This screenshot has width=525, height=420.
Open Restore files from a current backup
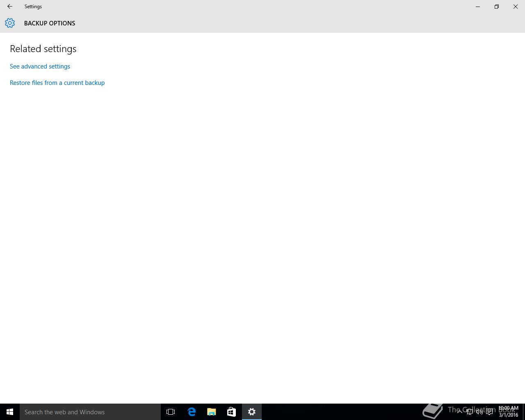tap(57, 83)
